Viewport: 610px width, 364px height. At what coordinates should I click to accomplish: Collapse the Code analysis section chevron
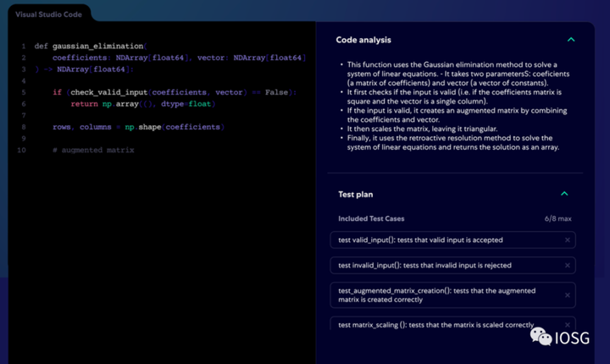pos(571,40)
